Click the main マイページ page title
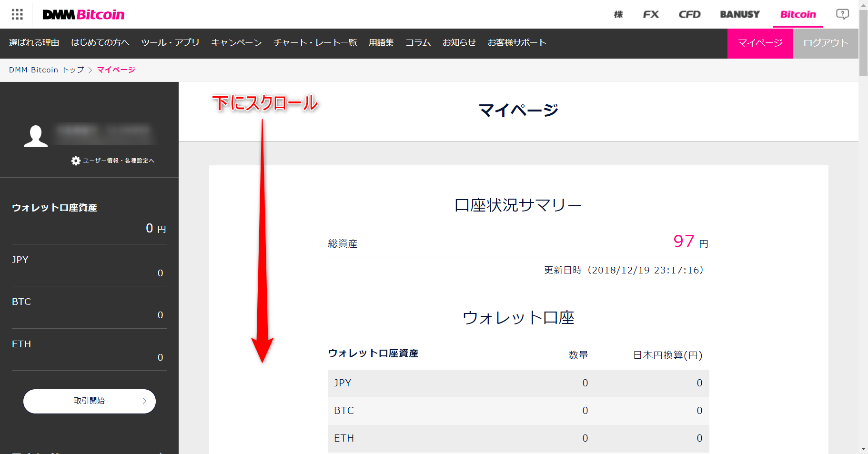 point(518,111)
